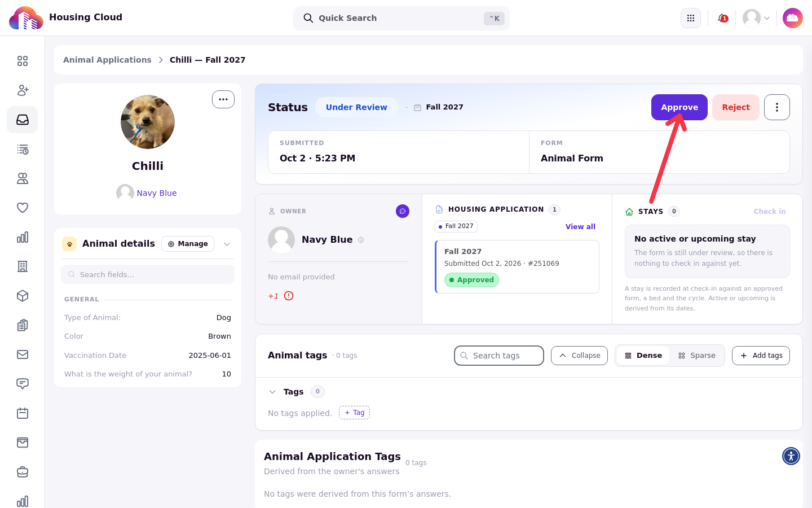Viewport: 812px width, 508px height.
Task: Open the add-person icon in sidebar
Action: (x=23, y=90)
